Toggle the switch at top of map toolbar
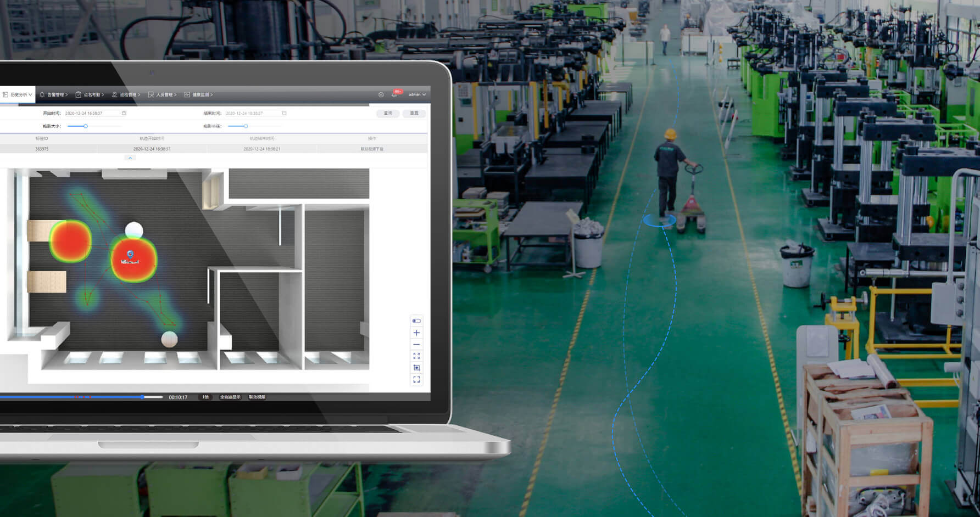 (x=416, y=321)
